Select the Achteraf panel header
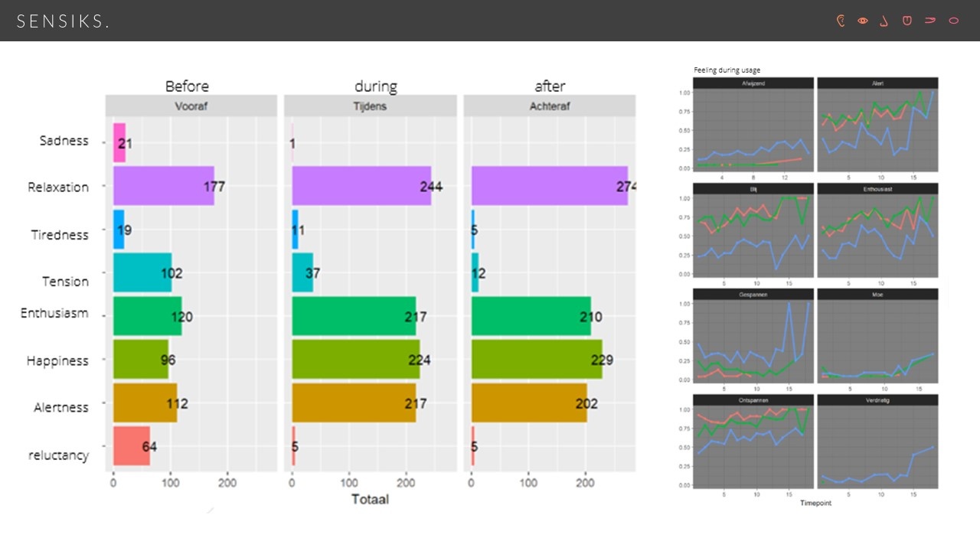980x551 pixels. (549, 106)
